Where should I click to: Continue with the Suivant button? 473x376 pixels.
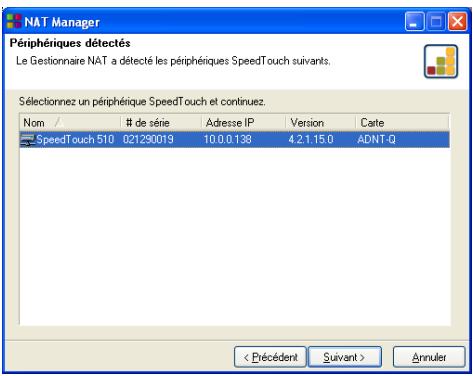click(345, 357)
